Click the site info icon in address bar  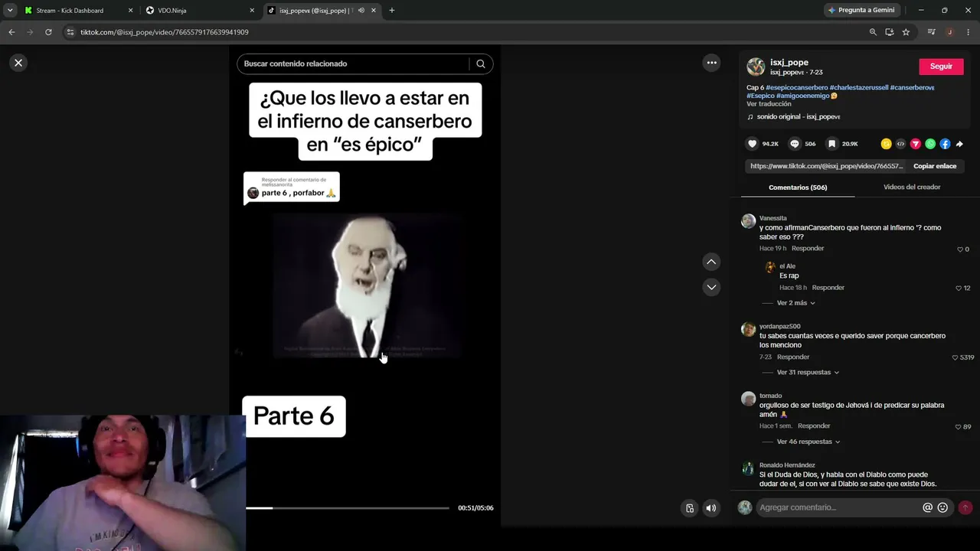click(70, 32)
